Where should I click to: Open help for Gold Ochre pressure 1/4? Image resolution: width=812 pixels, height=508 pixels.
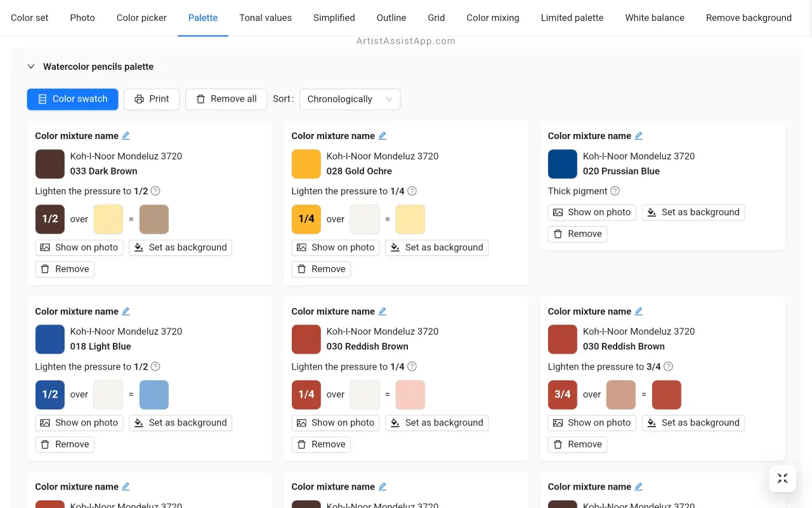(412, 191)
